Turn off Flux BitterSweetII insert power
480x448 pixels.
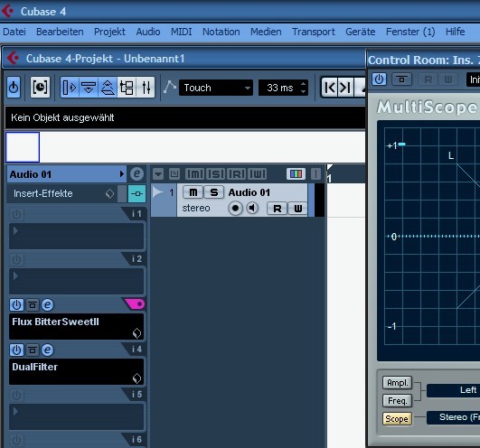(16, 304)
